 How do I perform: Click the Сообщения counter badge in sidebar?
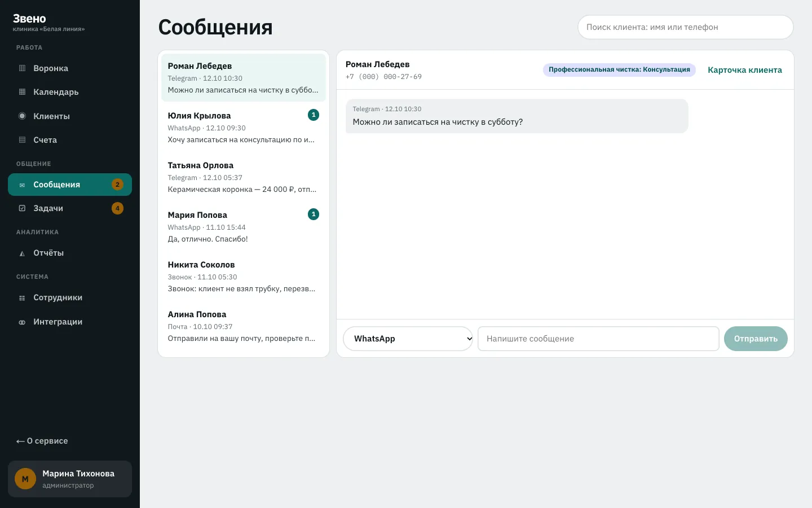tap(117, 185)
